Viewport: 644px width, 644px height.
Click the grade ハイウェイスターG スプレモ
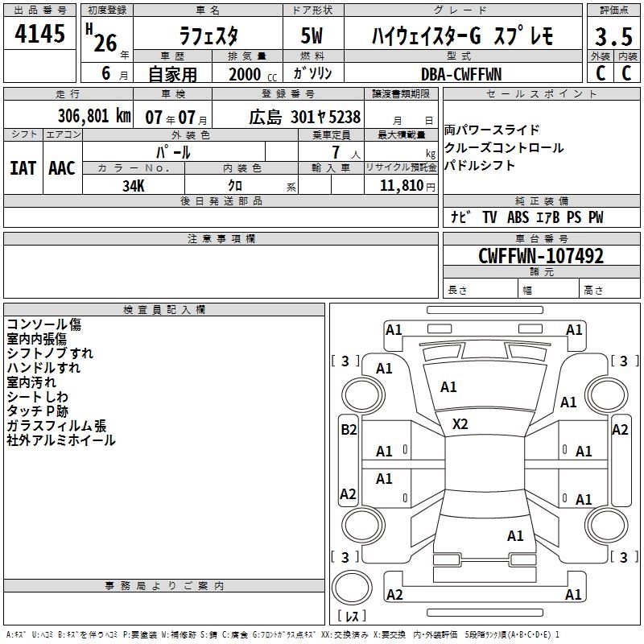pyautogui.click(x=463, y=35)
